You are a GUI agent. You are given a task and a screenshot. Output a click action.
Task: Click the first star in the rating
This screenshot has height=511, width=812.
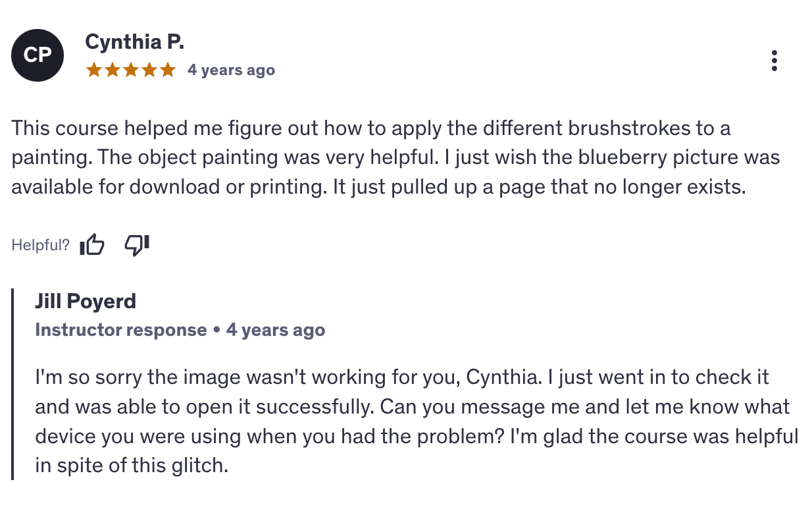click(x=93, y=70)
